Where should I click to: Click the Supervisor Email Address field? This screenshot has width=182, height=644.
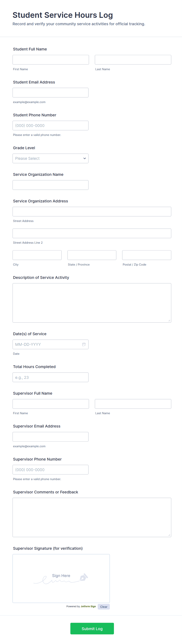50,437
